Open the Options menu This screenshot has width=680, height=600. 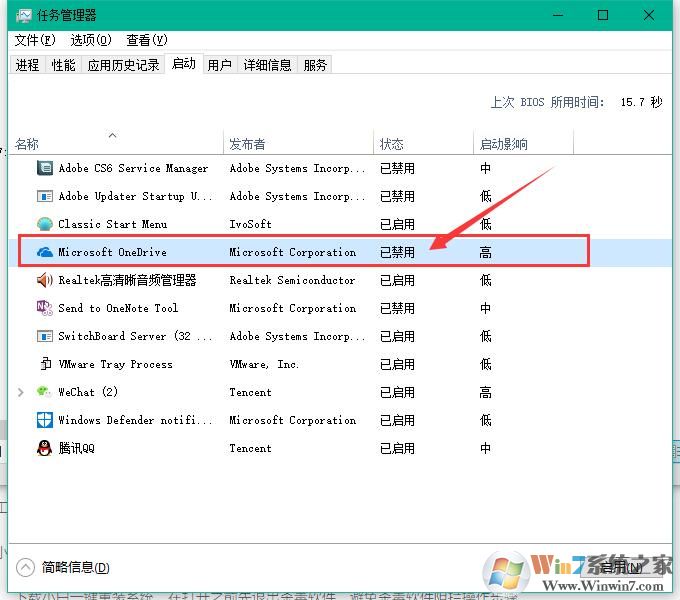pyautogui.click(x=90, y=40)
